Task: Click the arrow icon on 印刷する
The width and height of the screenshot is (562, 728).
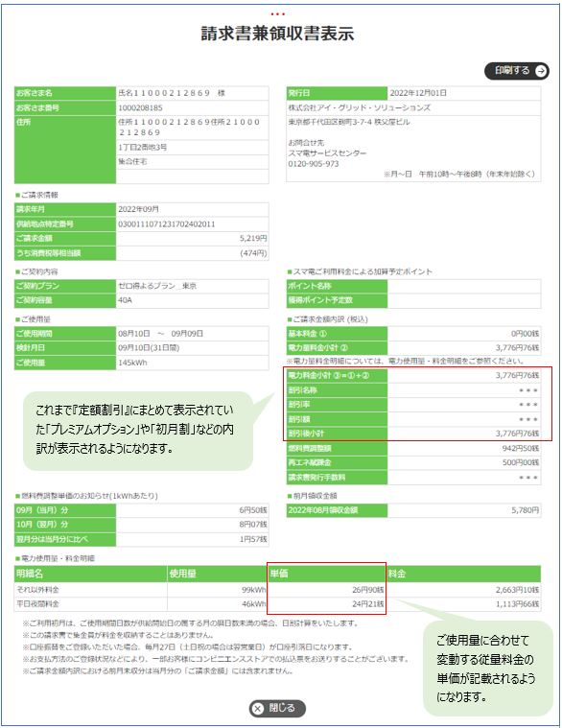Action: coord(541,71)
